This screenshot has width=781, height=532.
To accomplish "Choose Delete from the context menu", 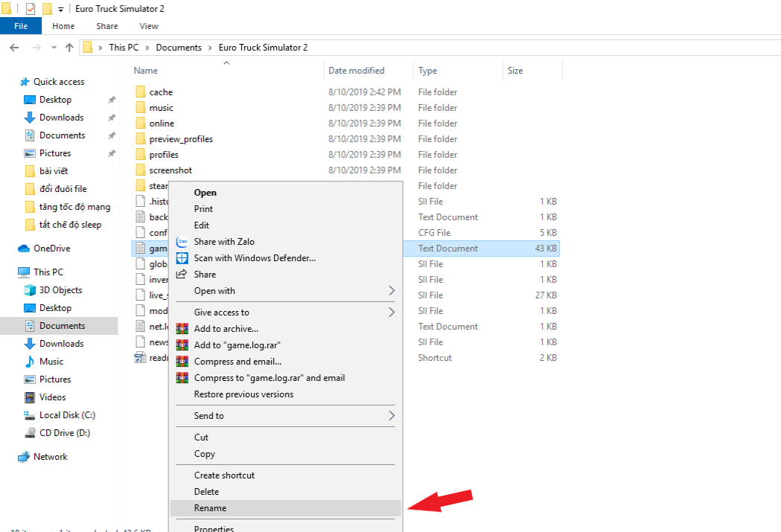I will (206, 491).
